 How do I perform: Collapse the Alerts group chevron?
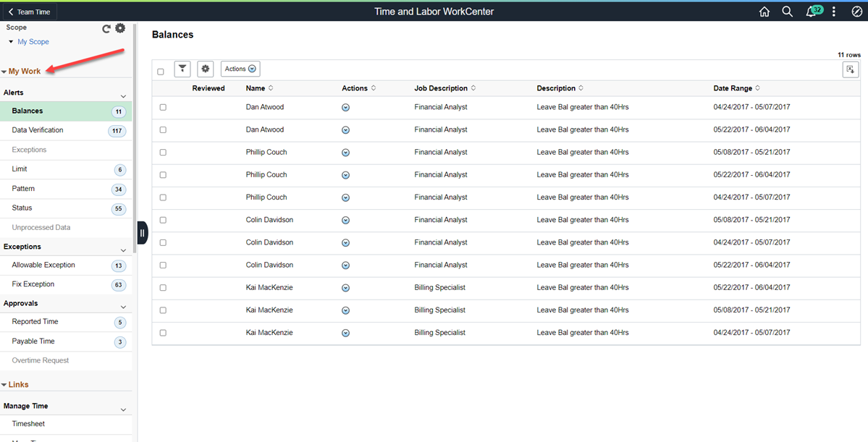tap(124, 95)
